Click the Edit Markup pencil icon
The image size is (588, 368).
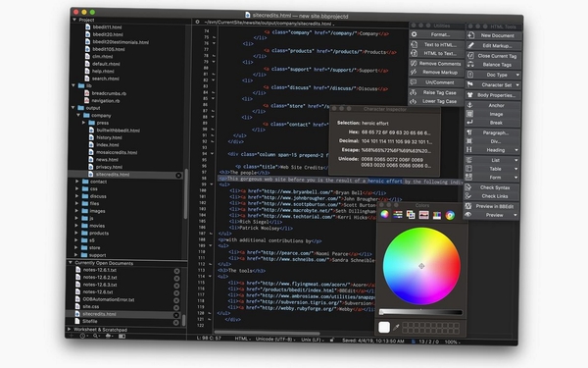click(x=471, y=45)
